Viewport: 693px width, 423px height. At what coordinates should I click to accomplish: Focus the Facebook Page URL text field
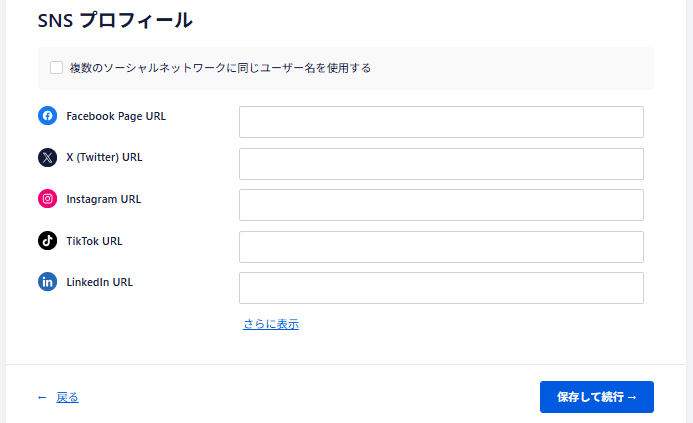click(441, 122)
